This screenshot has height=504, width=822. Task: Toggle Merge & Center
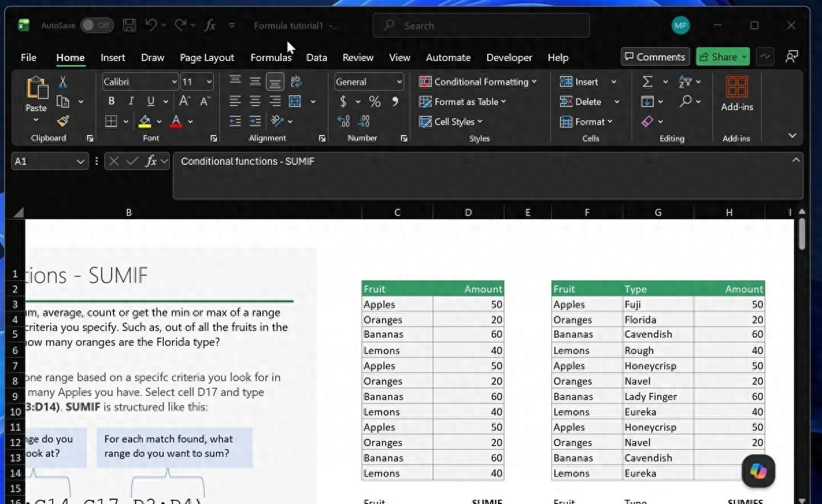click(x=295, y=101)
